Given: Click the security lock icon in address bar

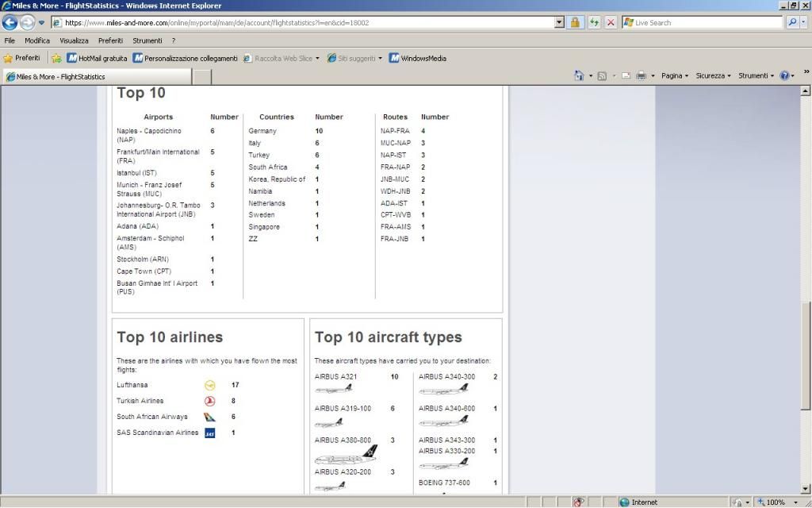Looking at the screenshot, I should pyautogui.click(x=575, y=23).
